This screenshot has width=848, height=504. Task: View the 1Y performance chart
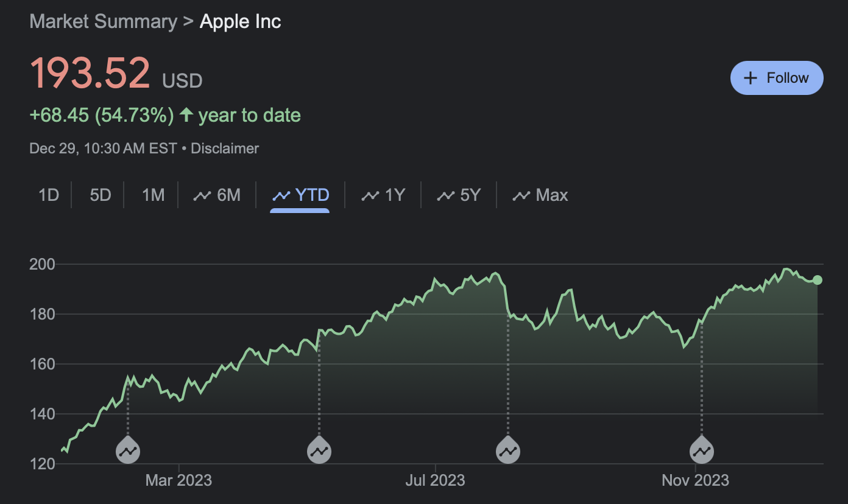pos(393,195)
